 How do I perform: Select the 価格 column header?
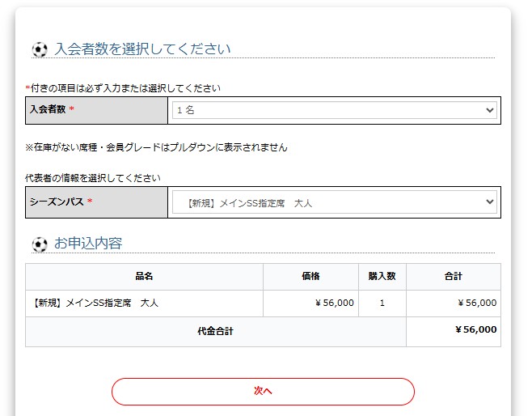click(x=310, y=277)
